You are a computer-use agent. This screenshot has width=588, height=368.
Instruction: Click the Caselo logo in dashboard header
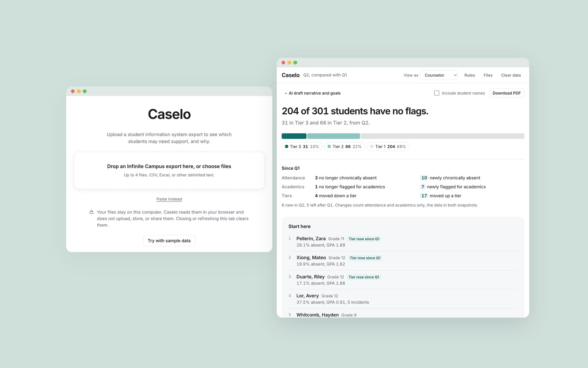pyautogui.click(x=290, y=75)
